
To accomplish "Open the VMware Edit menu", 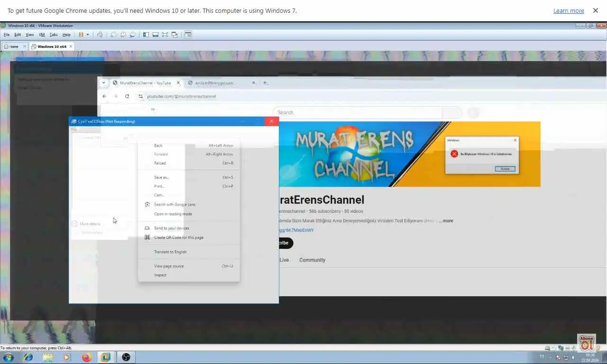I will point(18,35).
